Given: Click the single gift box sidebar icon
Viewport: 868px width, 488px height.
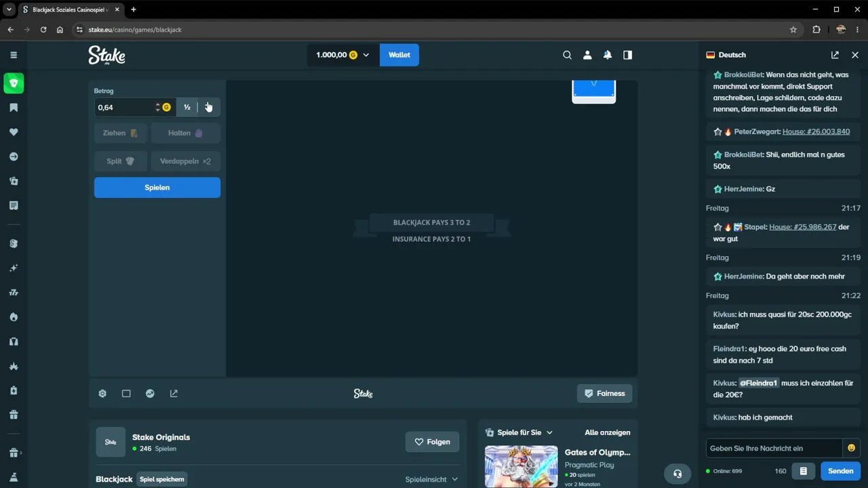Looking at the screenshot, I should click(14, 415).
